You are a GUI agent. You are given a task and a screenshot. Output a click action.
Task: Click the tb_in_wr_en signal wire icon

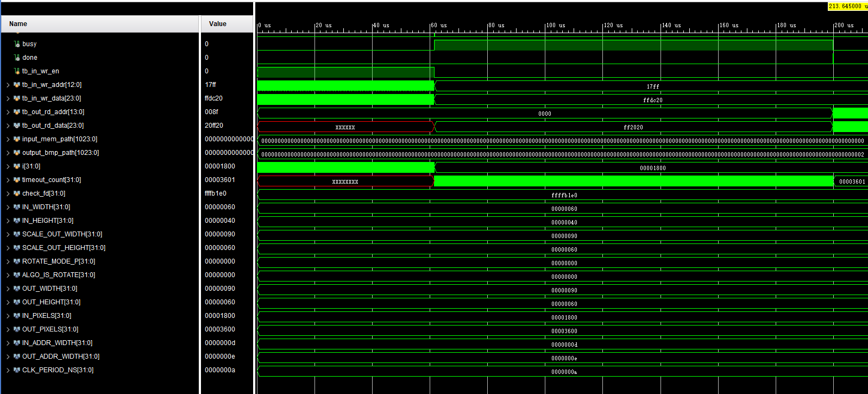tap(17, 71)
